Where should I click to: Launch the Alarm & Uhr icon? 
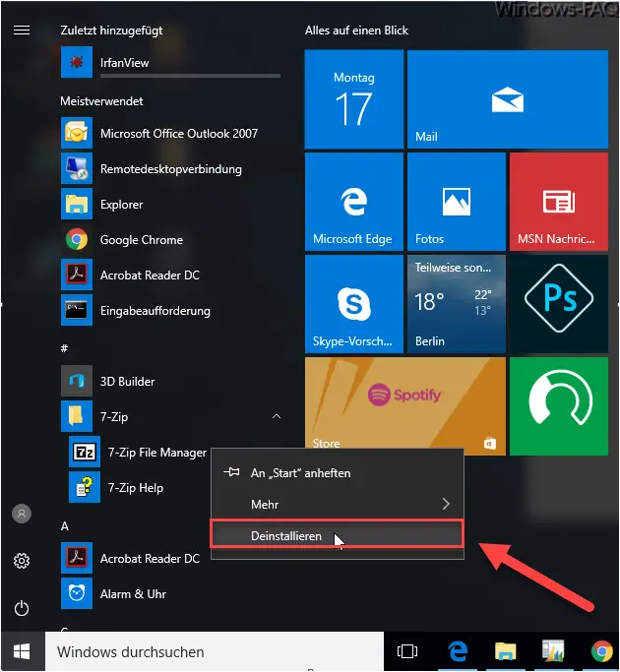pyautogui.click(x=77, y=593)
